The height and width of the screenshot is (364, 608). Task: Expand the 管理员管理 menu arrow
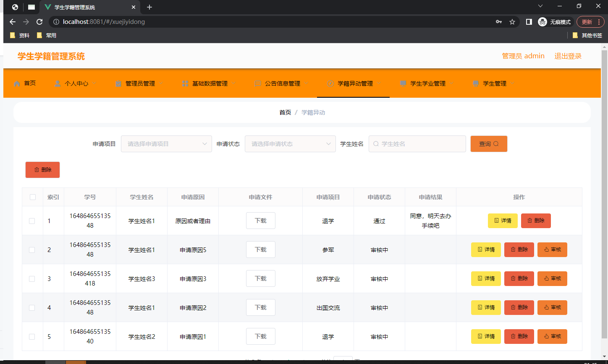[161, 83]
